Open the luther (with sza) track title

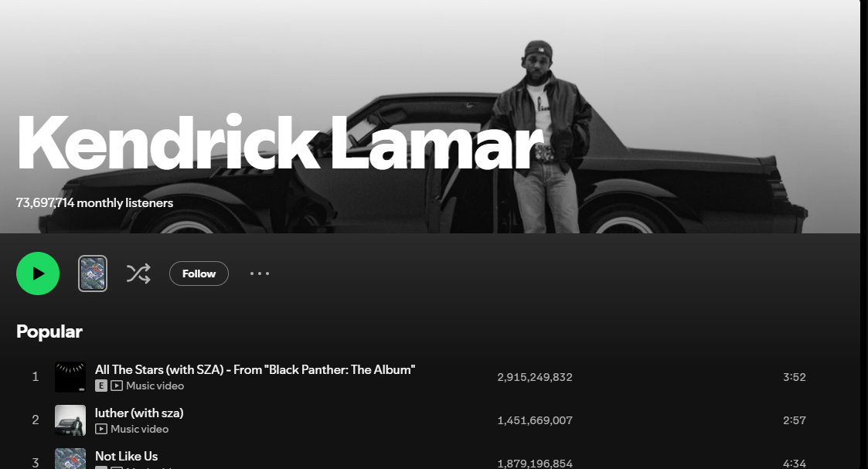pyautogui.click(x=139, y=413)
